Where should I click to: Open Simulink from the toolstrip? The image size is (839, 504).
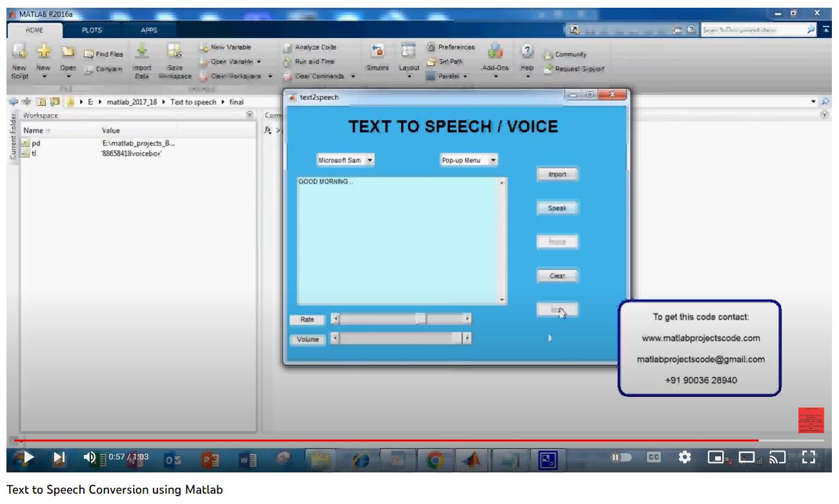[377, 52]
